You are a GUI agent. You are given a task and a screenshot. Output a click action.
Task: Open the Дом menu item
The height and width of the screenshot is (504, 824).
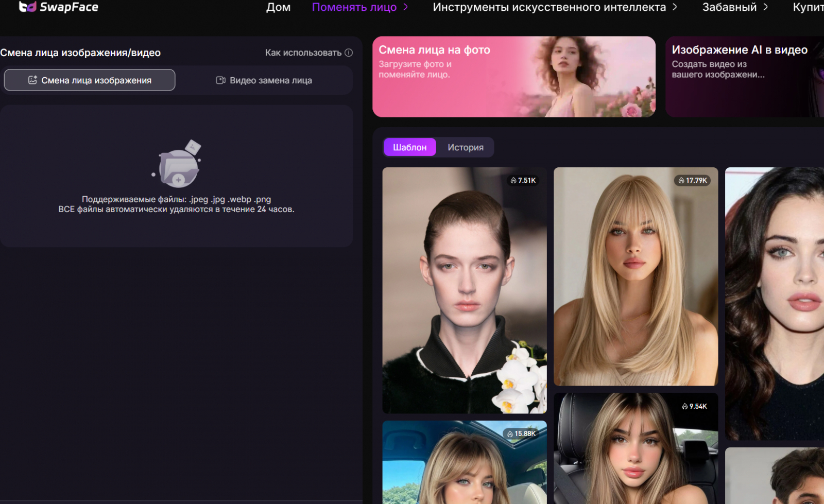click(278, 7)
